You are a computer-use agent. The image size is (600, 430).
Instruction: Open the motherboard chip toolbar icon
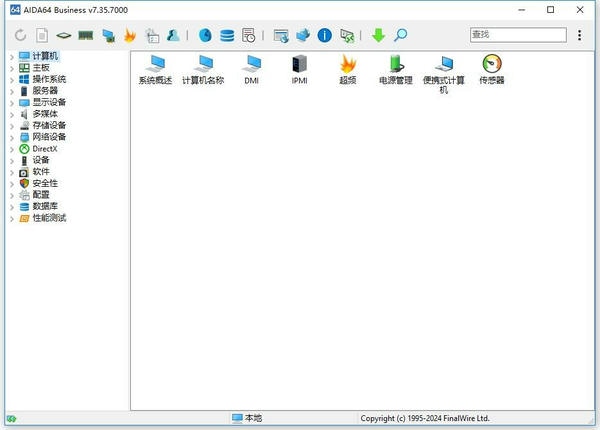click(x=64, y=35)
